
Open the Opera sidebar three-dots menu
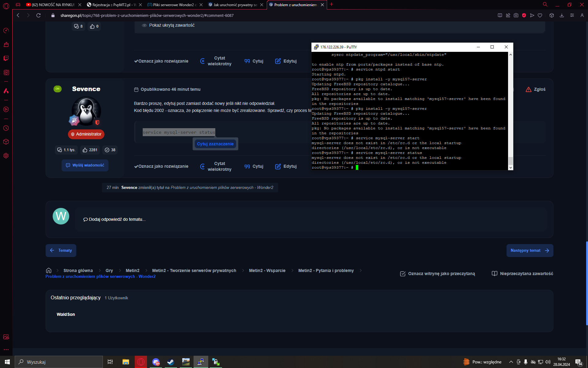(x=6, y=350)
